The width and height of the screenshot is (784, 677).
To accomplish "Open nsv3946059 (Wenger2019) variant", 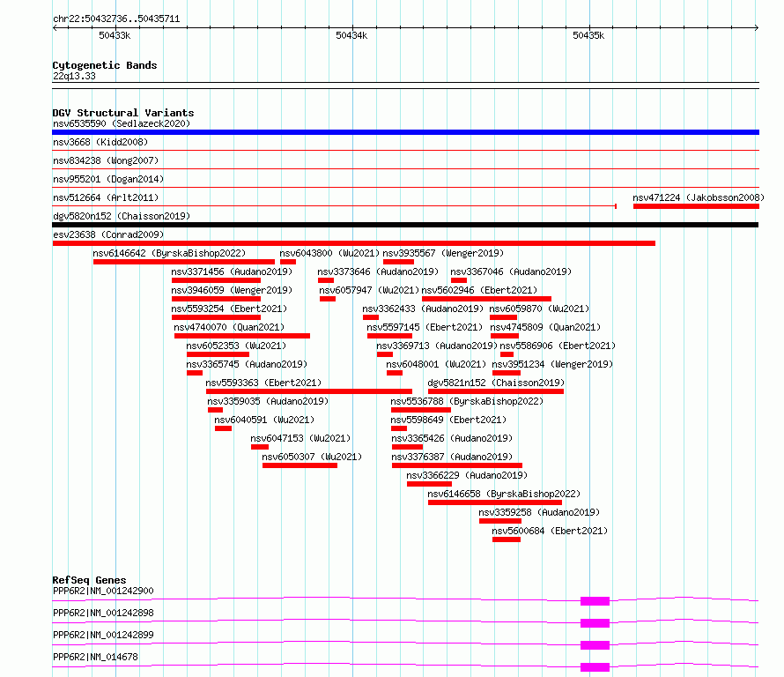I will [x=232, y=290].
